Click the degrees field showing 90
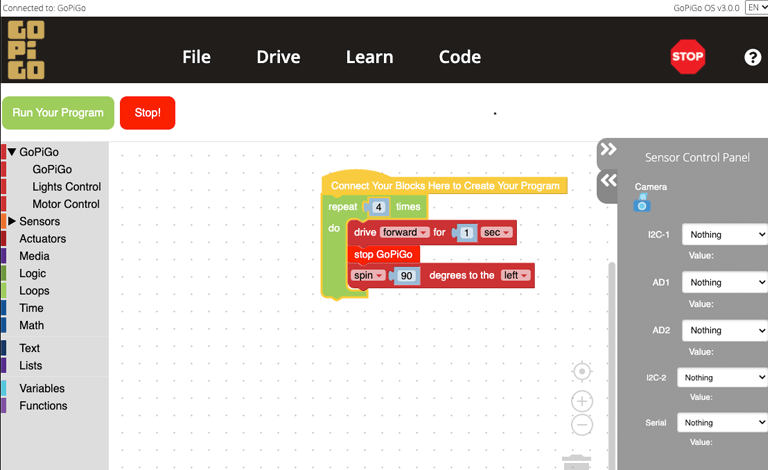The width and height of the screenshot is (768, 470). (x=407, y=276)
